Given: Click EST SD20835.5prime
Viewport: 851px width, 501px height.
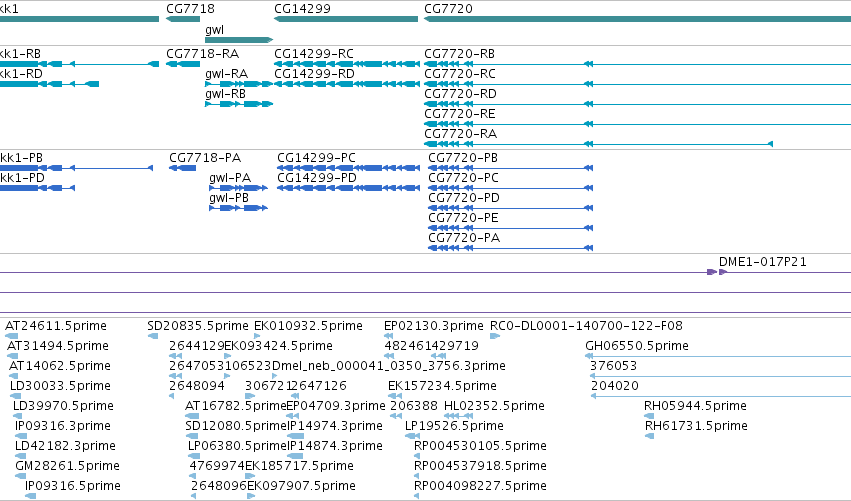Looking at the screenshot, I should coord(198,326).
